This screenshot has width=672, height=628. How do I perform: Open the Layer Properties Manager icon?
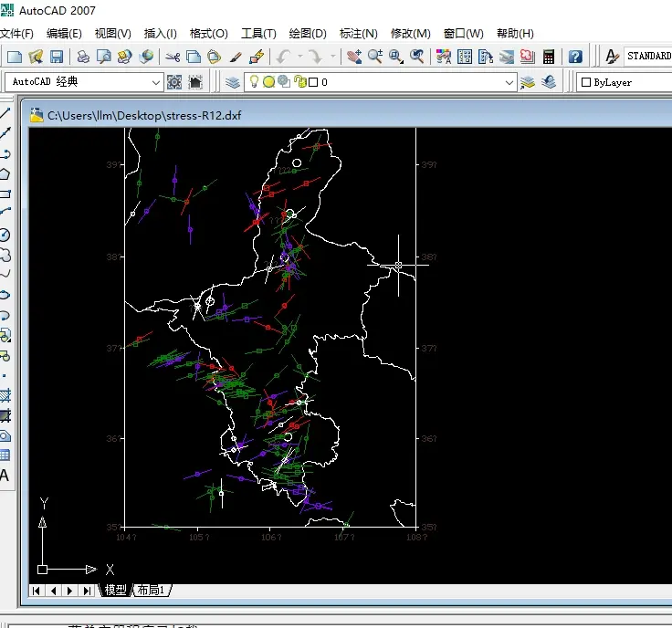point(233,82)
